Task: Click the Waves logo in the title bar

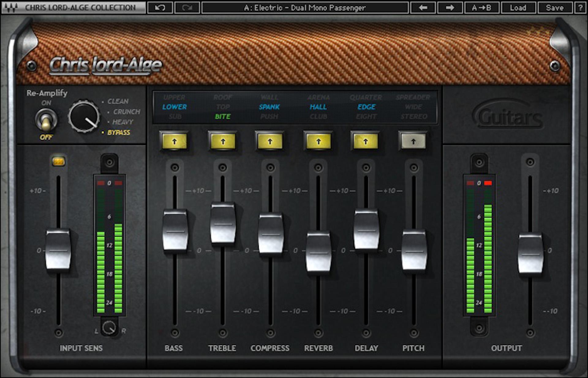Action: pos(11,6)
